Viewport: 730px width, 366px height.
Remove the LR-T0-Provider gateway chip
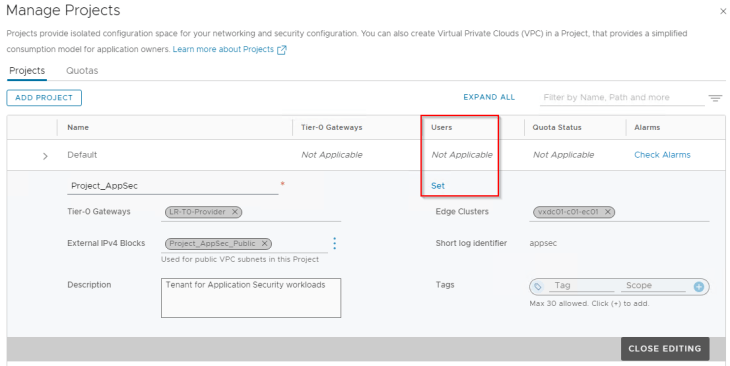click(235, 212)
